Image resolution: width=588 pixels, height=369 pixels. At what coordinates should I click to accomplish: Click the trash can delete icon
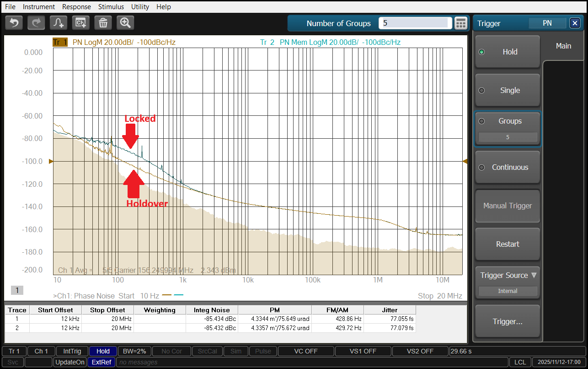coord(103,22)
